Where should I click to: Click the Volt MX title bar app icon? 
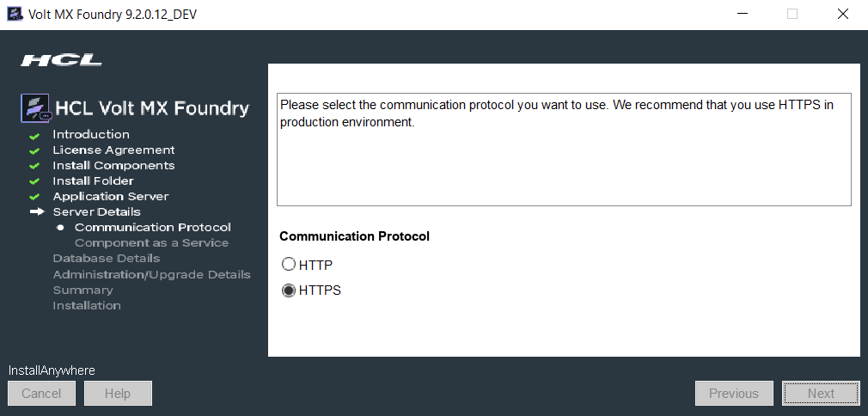coord(14,14)
